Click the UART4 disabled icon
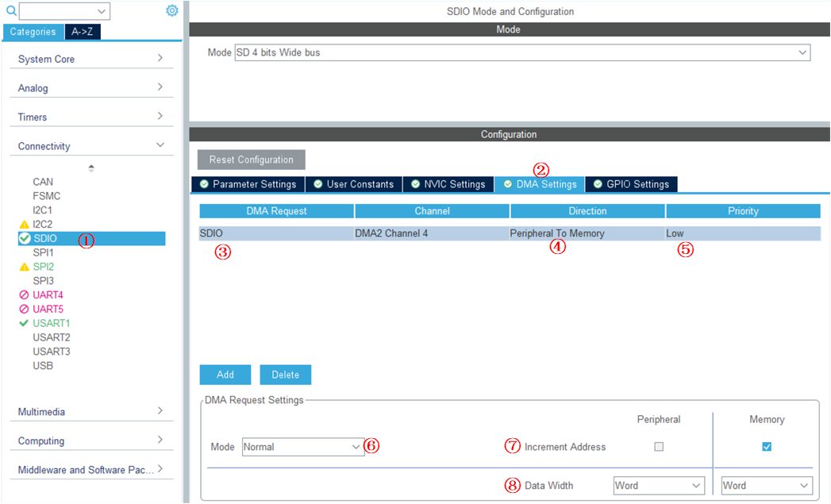This screenshot has width=831, height=504. [24, 295]
